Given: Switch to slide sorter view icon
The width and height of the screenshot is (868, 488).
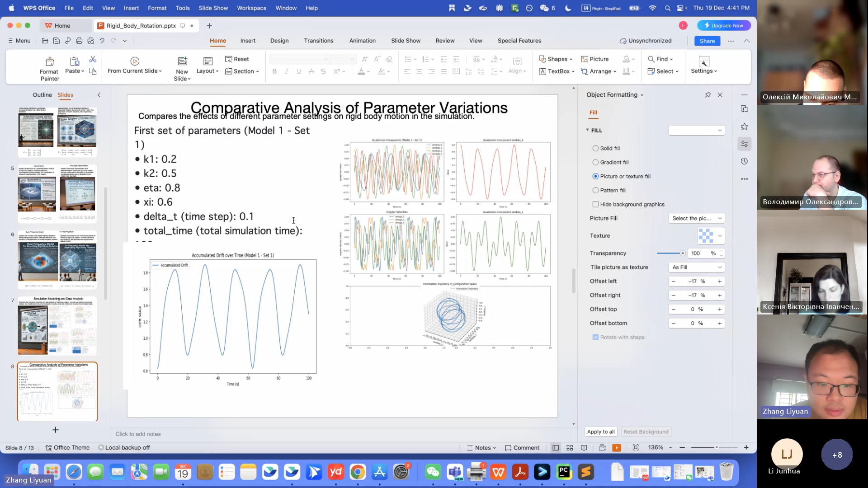Looking at the screenshot, I should [570, 448].
